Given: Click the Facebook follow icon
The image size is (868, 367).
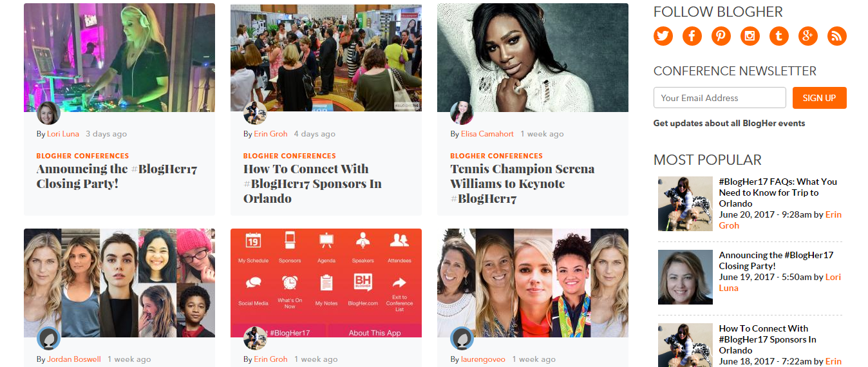Looking at the screenshot, I should coord(692,36).
